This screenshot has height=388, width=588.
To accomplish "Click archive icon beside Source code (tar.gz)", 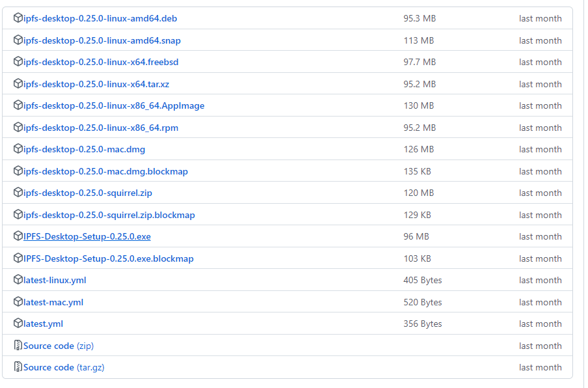I will tap(18, 367).
